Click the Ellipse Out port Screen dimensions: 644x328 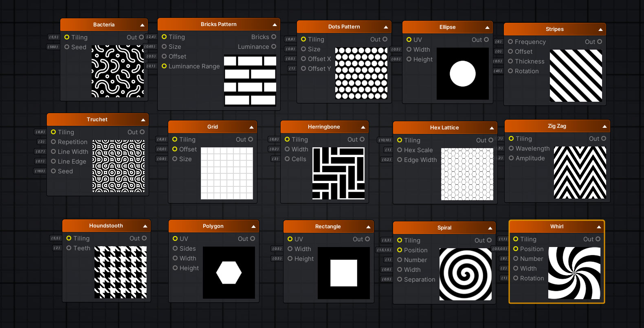tap(486, 39)
